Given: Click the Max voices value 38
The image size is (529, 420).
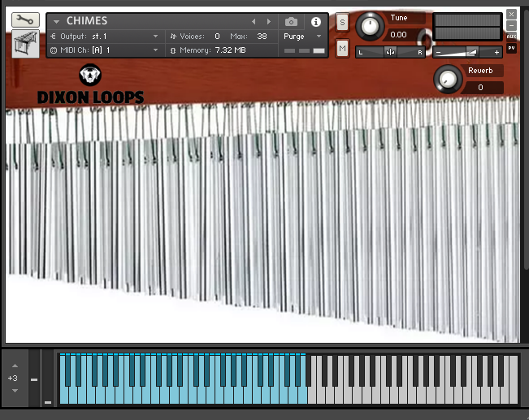Looking at the screenshot, I should [x=261, y=37].
